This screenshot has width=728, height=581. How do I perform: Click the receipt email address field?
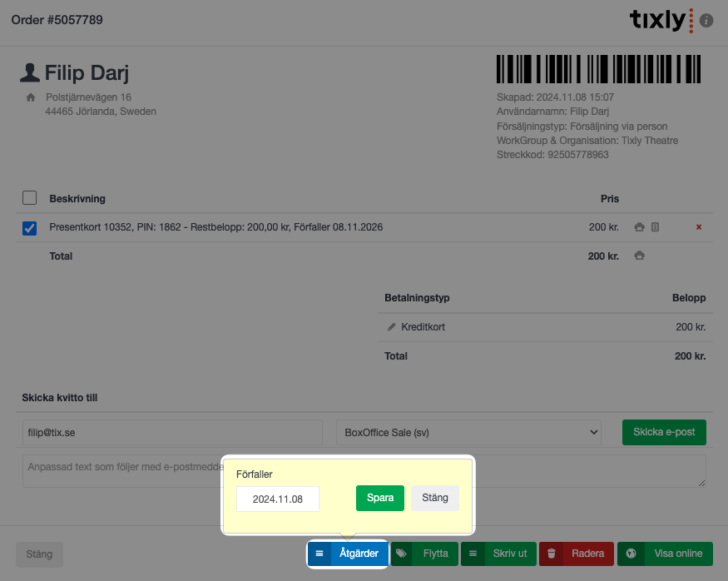[172, 433]
